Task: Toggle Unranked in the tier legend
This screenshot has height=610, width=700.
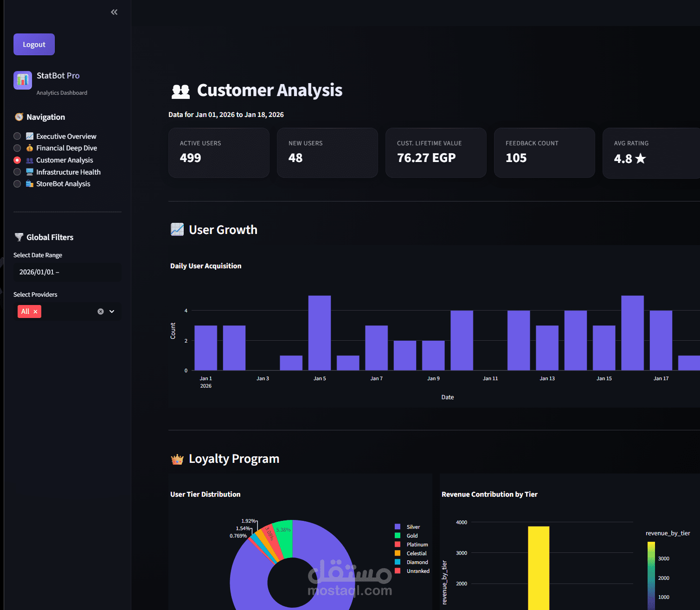Action: pyautogui.click(x=412, y=571)
